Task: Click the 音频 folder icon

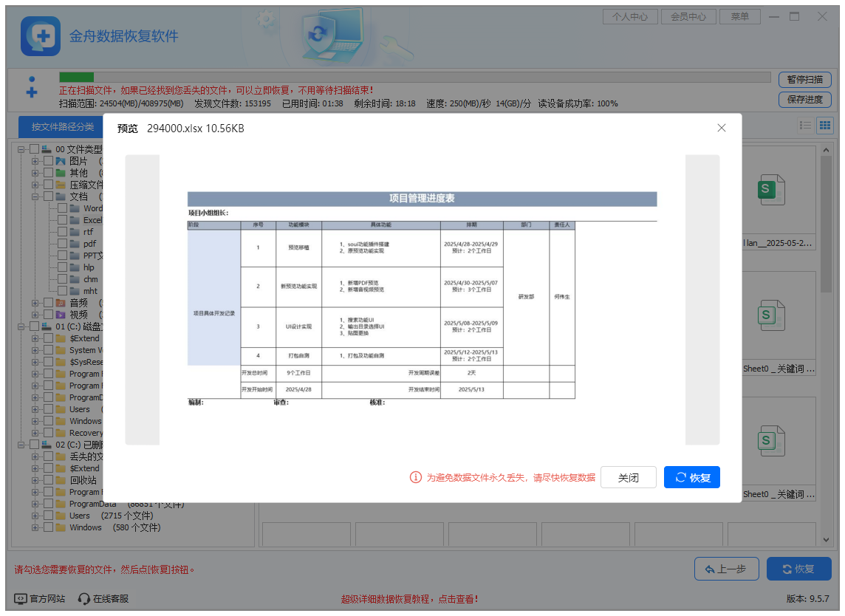Action: point(61,303)
